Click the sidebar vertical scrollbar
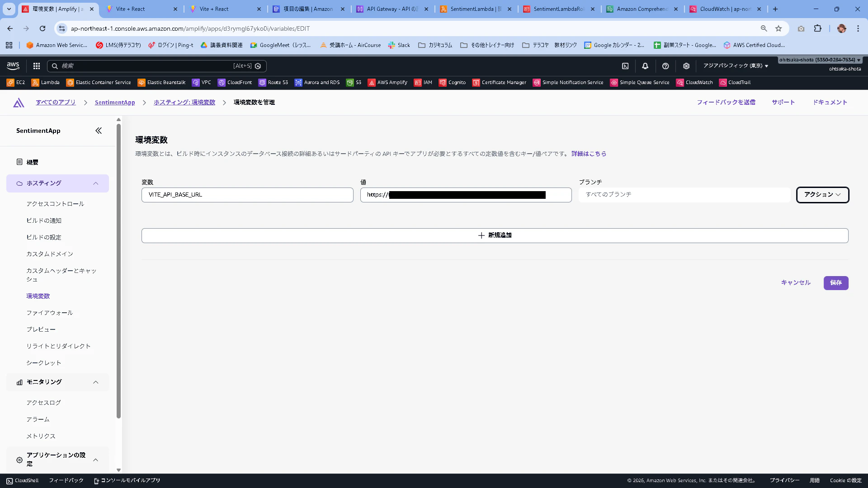This screenshot has height=488, width=868. click(118, 271)
